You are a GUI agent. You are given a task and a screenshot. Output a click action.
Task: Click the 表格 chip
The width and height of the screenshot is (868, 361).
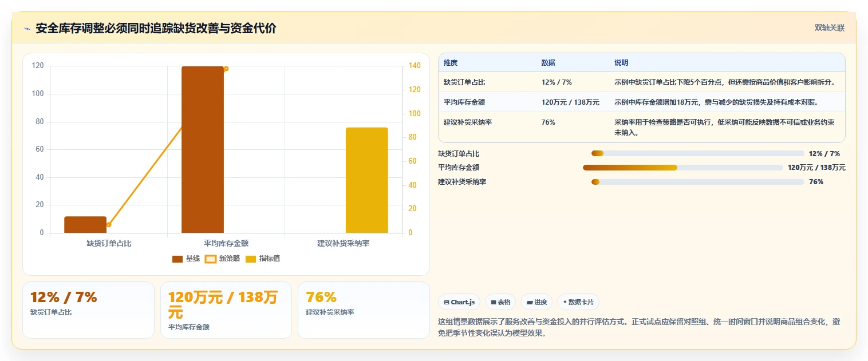coord(500,302)
